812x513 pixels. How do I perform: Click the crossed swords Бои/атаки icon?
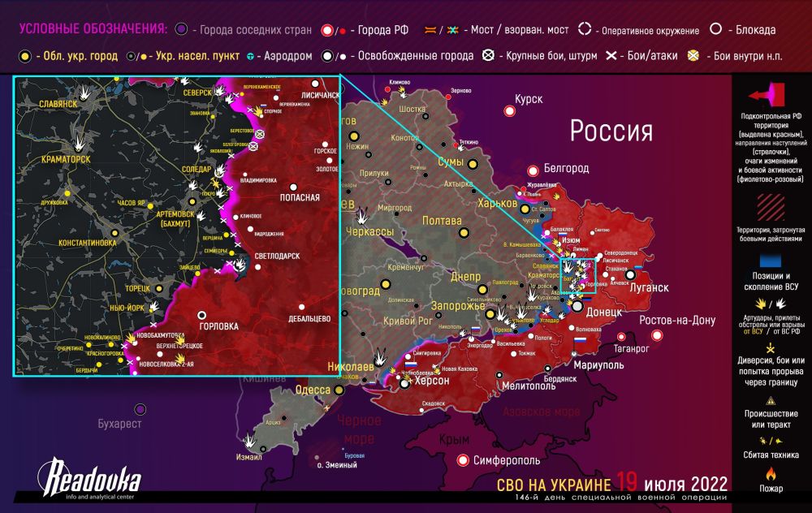click(611, 57)
